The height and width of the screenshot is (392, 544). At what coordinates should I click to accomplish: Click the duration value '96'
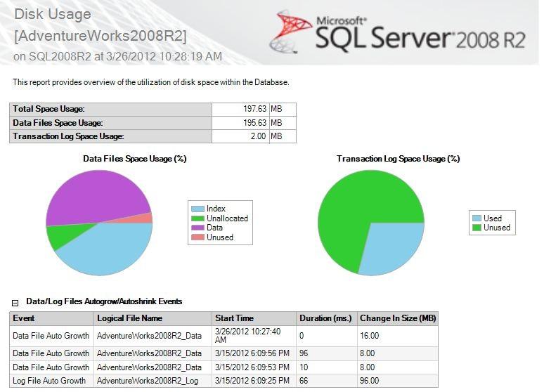tap(304, 353)
